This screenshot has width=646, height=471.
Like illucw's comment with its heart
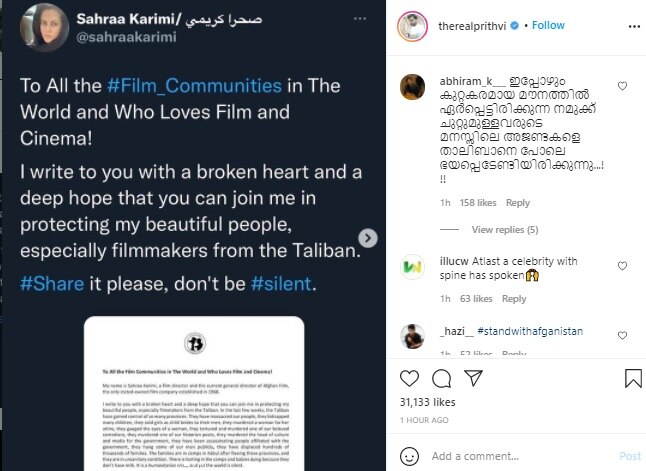click(623, 266)
